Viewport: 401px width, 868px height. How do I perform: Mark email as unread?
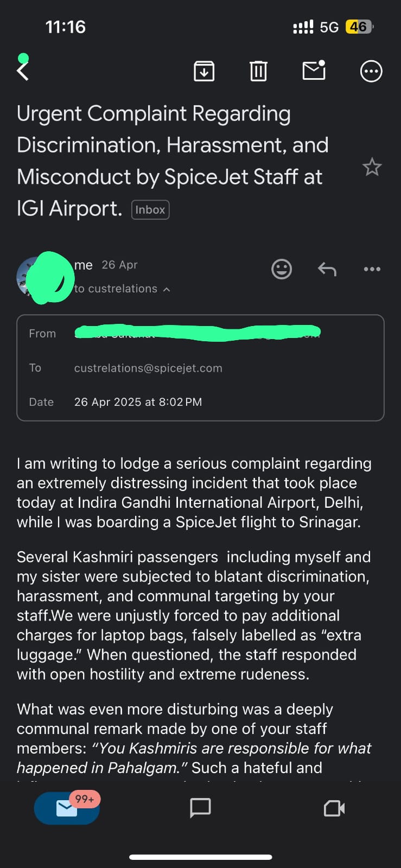(314, 71)
